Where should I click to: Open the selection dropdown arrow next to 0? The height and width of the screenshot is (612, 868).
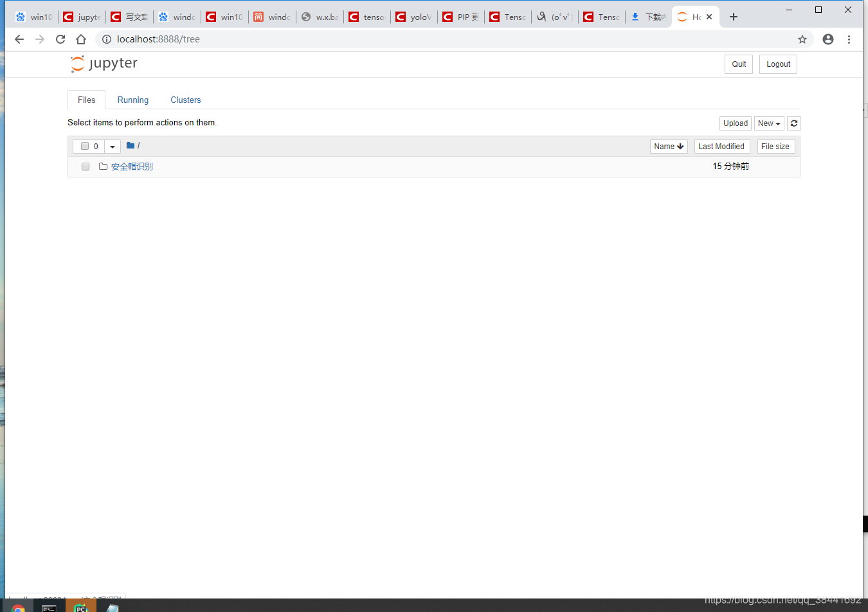tap(113, 147)
